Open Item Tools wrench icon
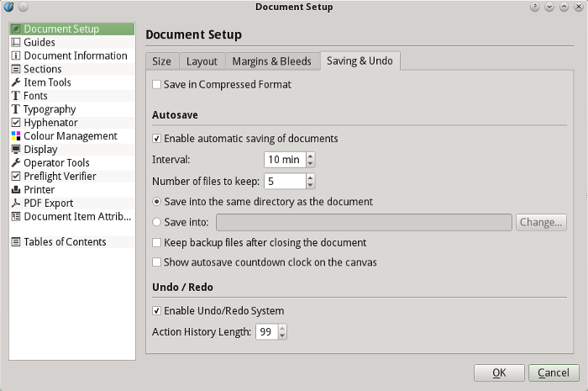 16,82
